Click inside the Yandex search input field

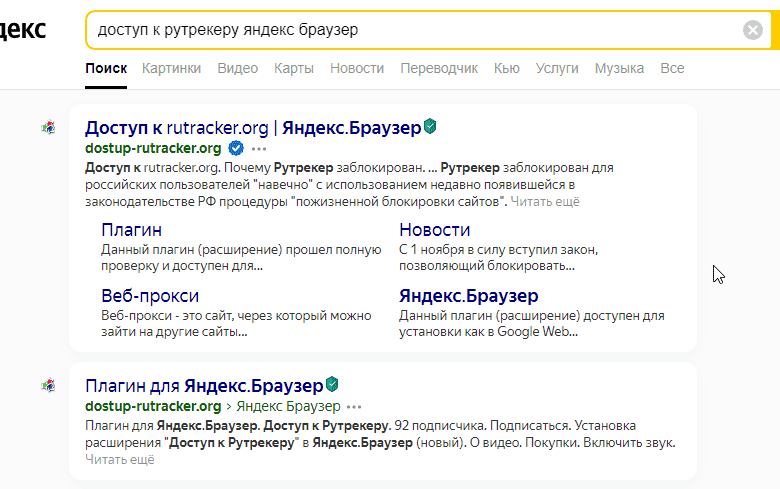[400, 30]
